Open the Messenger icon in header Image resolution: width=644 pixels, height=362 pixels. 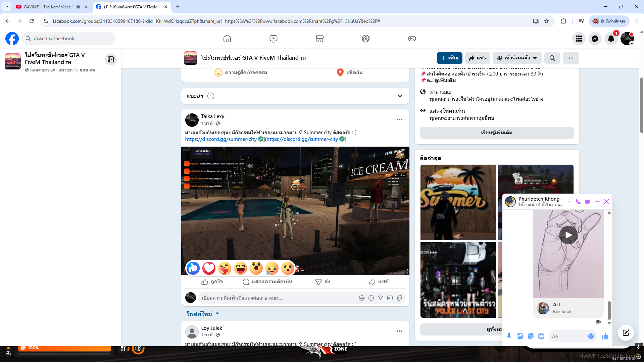[x=595, y=39]
